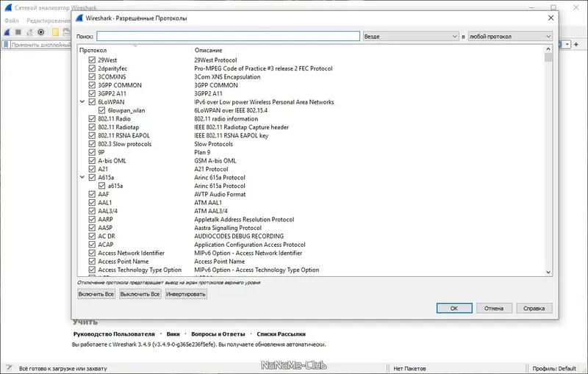
Task: Click description 'AVTP Audio Format'
Action: click(220, 194)
